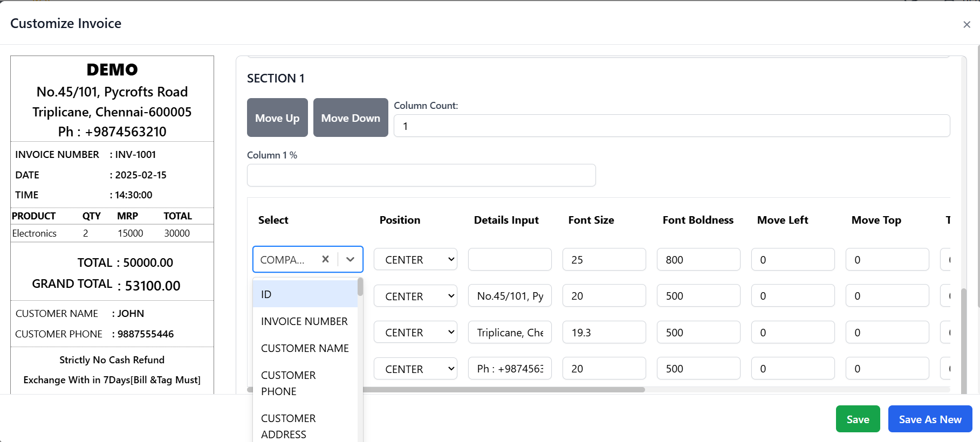Edit the Font Size field in the No.45/101 row
Image resolution: width=980 pixels, height=442 pixels.
point(604,295)
